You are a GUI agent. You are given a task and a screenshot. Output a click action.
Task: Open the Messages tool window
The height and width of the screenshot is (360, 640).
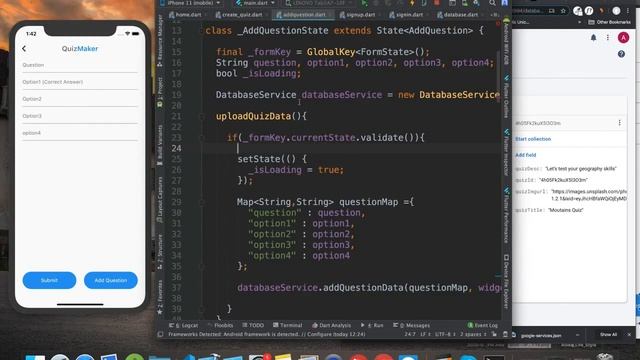(411, 325)
